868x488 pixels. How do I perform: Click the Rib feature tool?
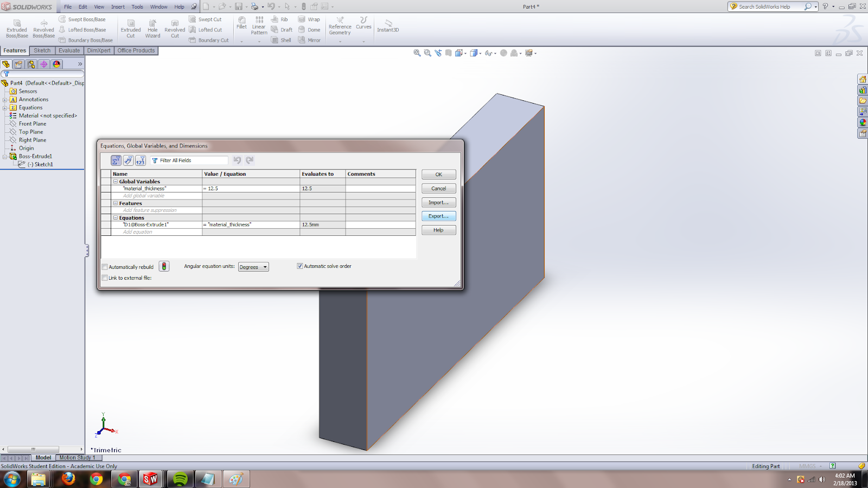[280, 20]
